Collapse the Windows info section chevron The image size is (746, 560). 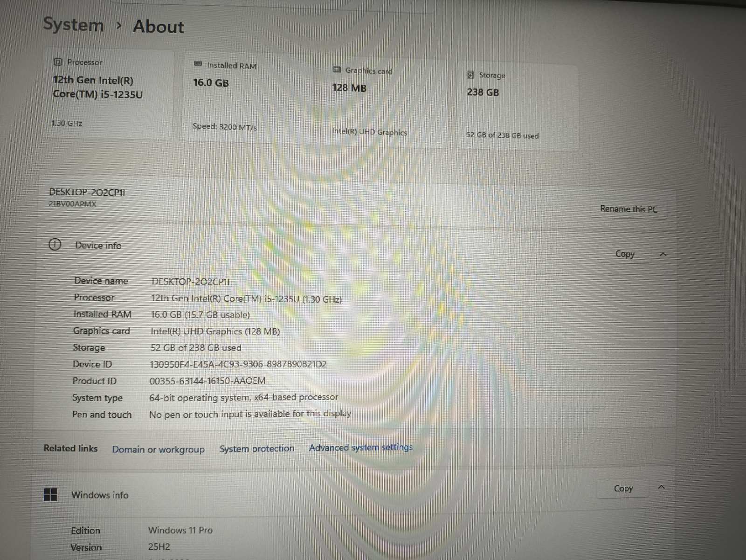(661, 487)
